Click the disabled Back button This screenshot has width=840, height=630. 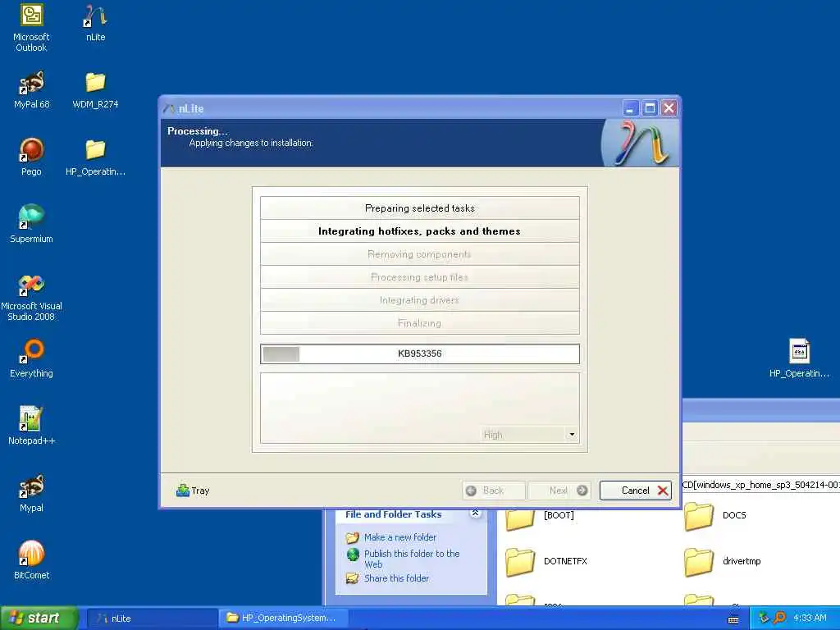[493, 491]
